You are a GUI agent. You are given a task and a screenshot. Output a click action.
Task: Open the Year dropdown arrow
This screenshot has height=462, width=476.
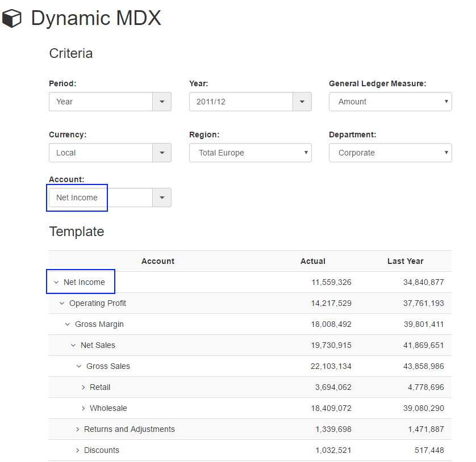(x=302, y=102)
